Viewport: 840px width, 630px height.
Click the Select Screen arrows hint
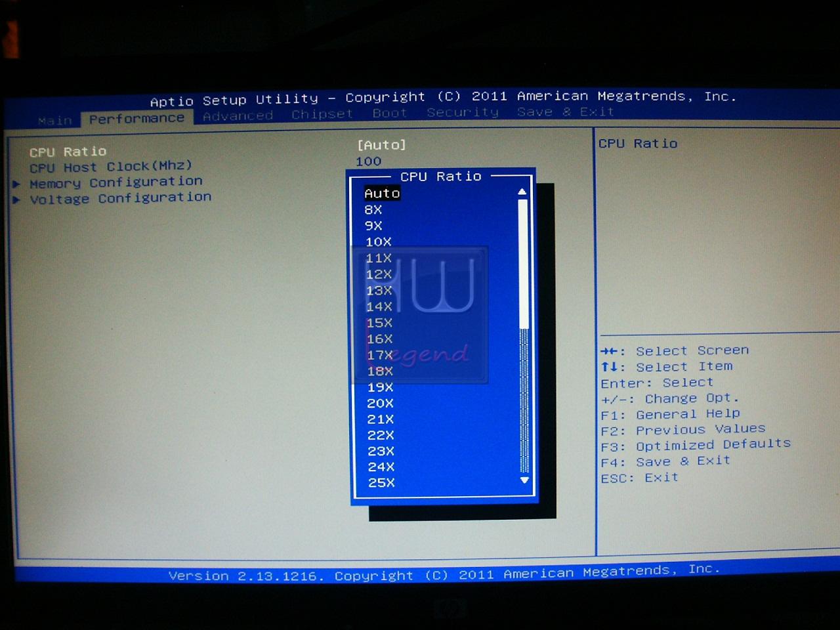675,351
